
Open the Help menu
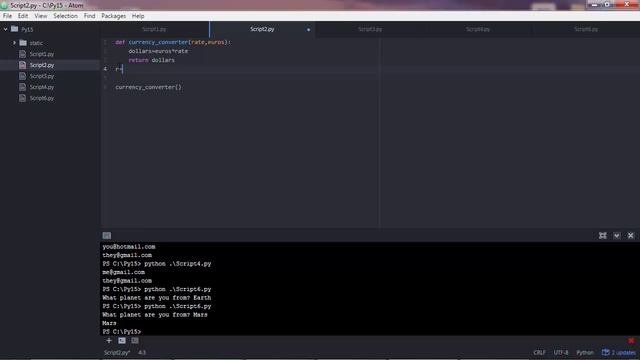click(x=138, y=16)
